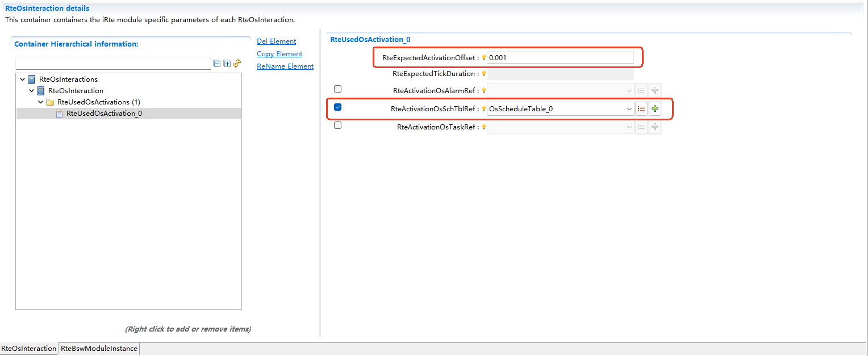Click the RteExpectedActivationOffset input field
Viewport: 868px width, 356px height.
[560, 58]
